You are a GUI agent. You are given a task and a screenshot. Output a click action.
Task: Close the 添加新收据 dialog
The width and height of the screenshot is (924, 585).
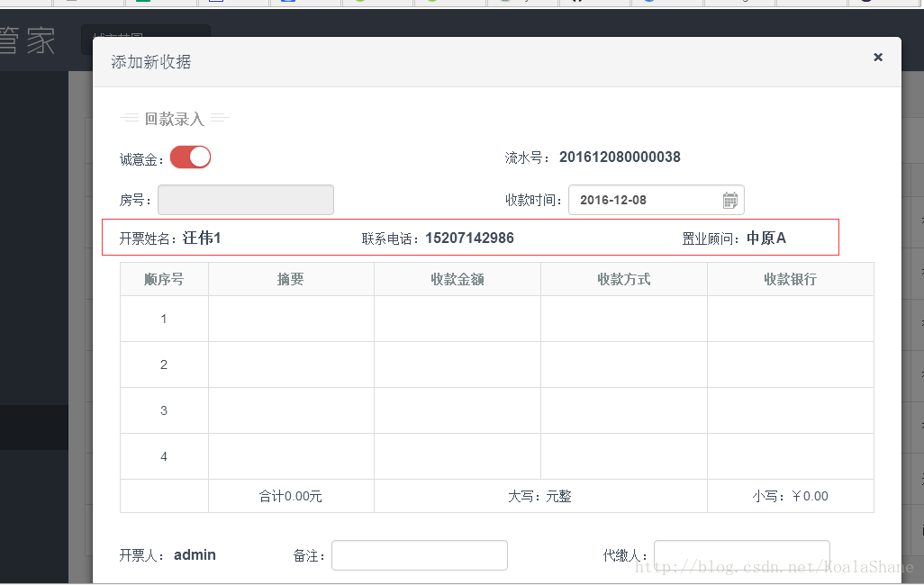point(878,57)
